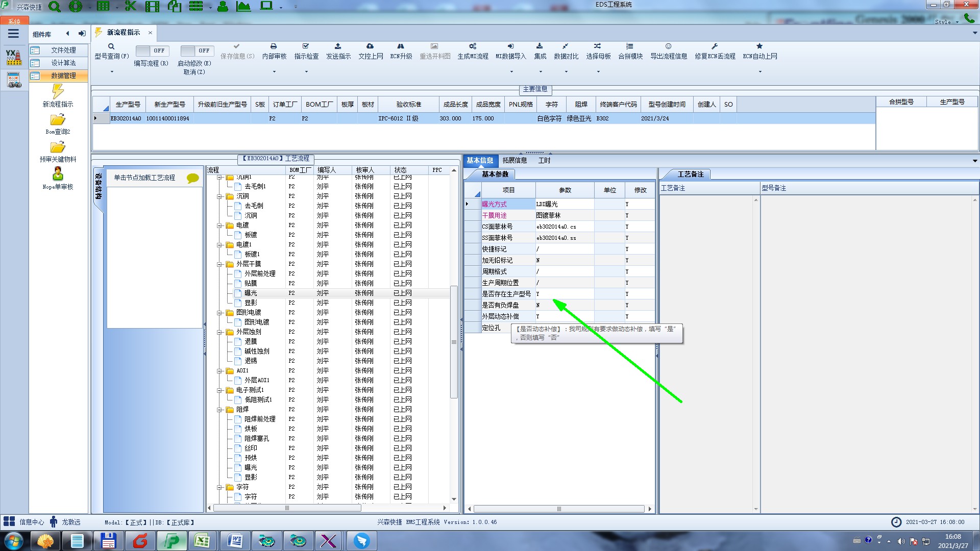The width and height of the screenshot is (980, 551).
Task: Switch to the 工时 tab
Action: pos(544,160)
